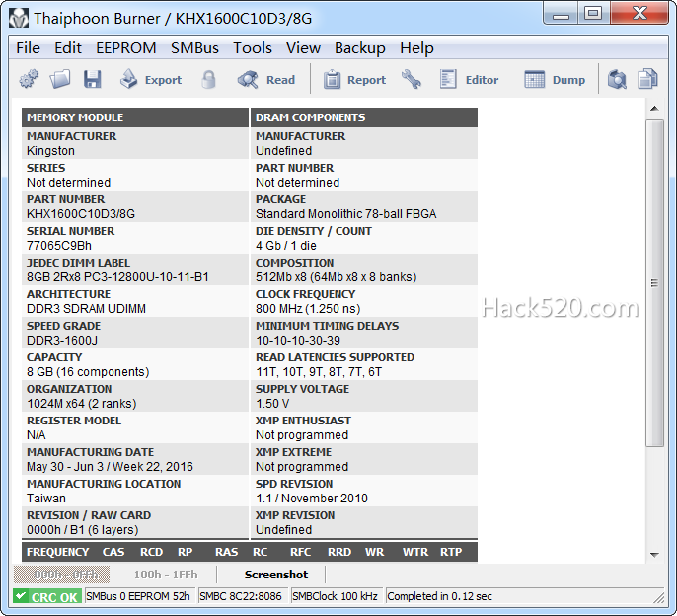Click the part number value KHX1600C10D3/8G
The image size is (677, 616).
(81, 214)
